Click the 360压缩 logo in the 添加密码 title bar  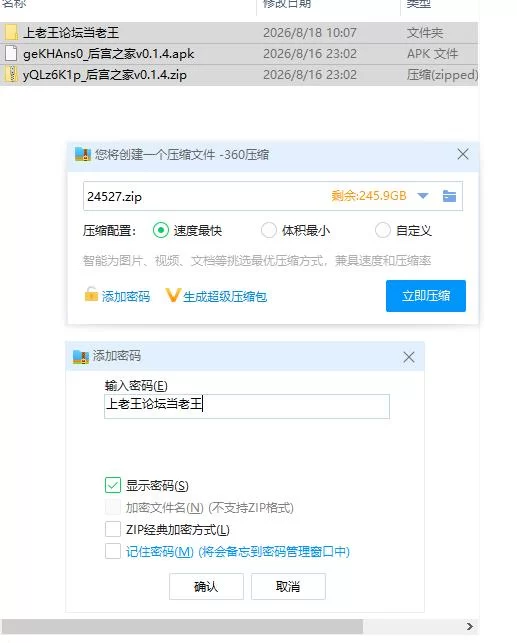coord(81,356)
